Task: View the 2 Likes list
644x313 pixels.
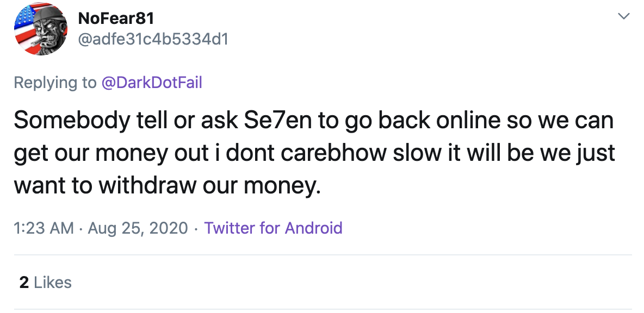Action: tap(46, 283)
